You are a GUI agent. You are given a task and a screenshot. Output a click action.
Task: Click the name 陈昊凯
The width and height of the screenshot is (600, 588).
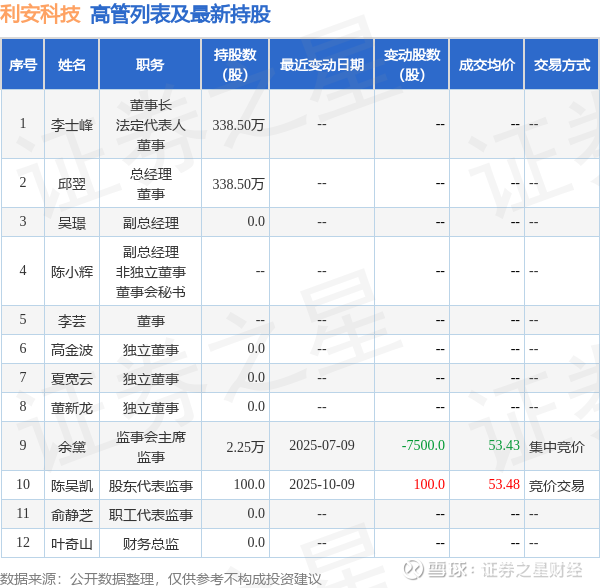(x=72, y=486)
